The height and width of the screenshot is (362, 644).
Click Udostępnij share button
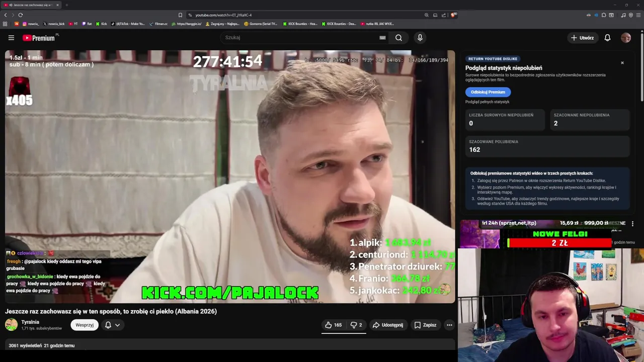pos(388,325)
